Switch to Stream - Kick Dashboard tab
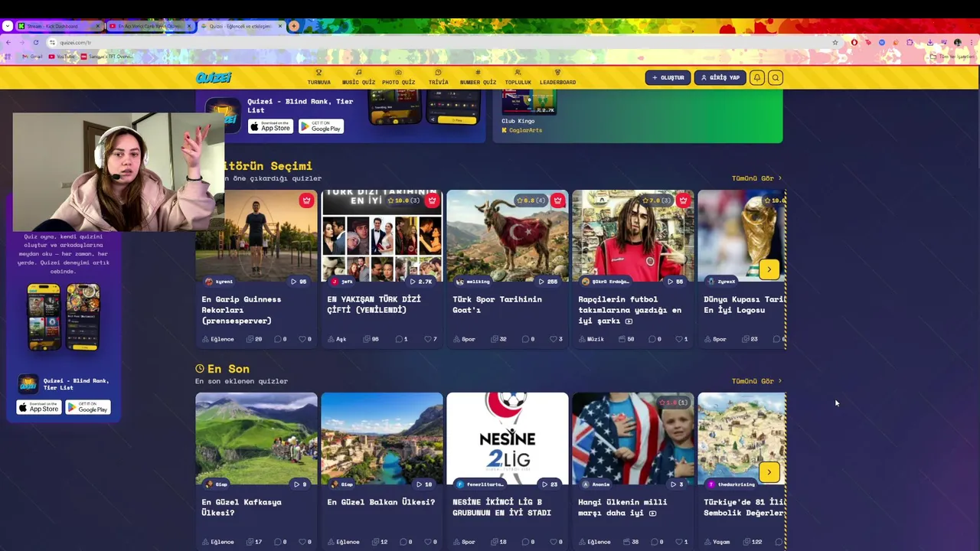Screen dimensions: 980x551 click(x=60, y=26)
